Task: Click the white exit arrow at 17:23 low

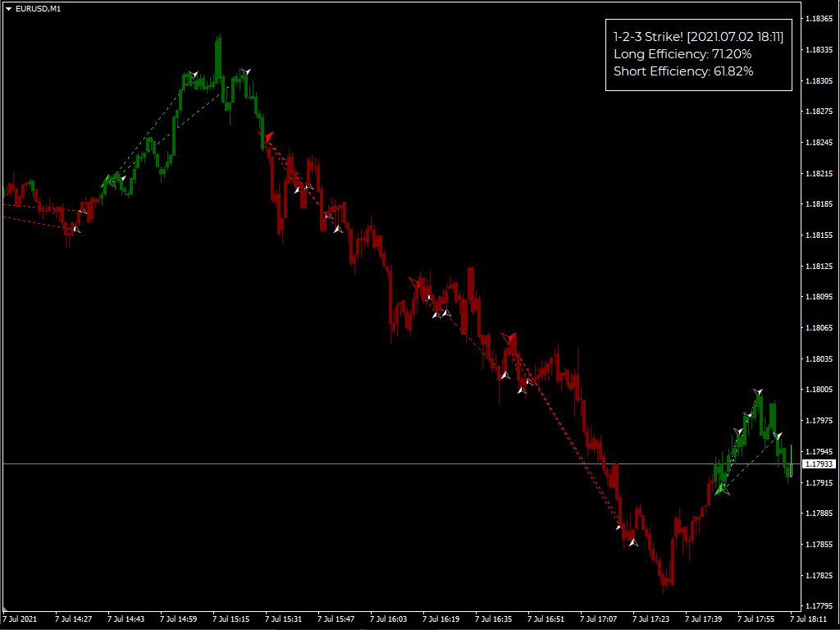Action: (x=633, y=542)
